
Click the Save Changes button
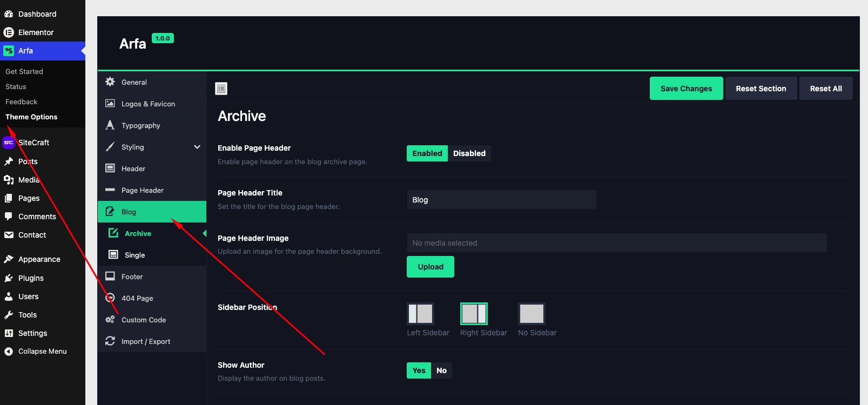pos(687,89)
